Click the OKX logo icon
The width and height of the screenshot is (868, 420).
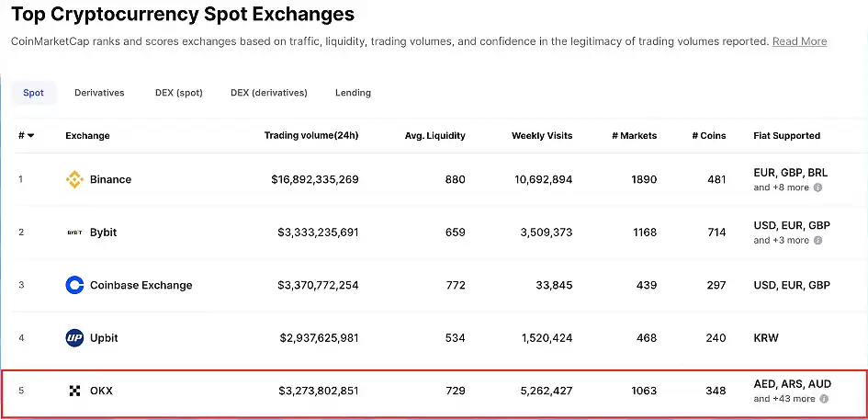(75, 391)
